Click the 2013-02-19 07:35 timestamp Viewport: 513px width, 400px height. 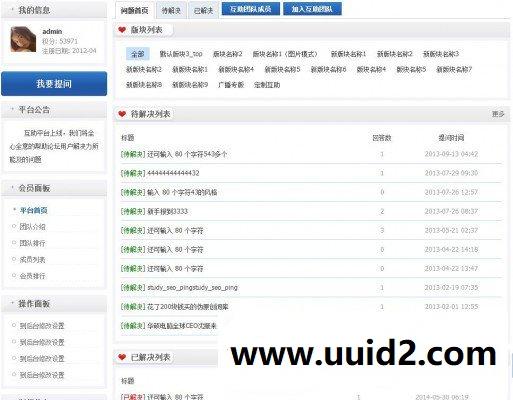(451, 287)
